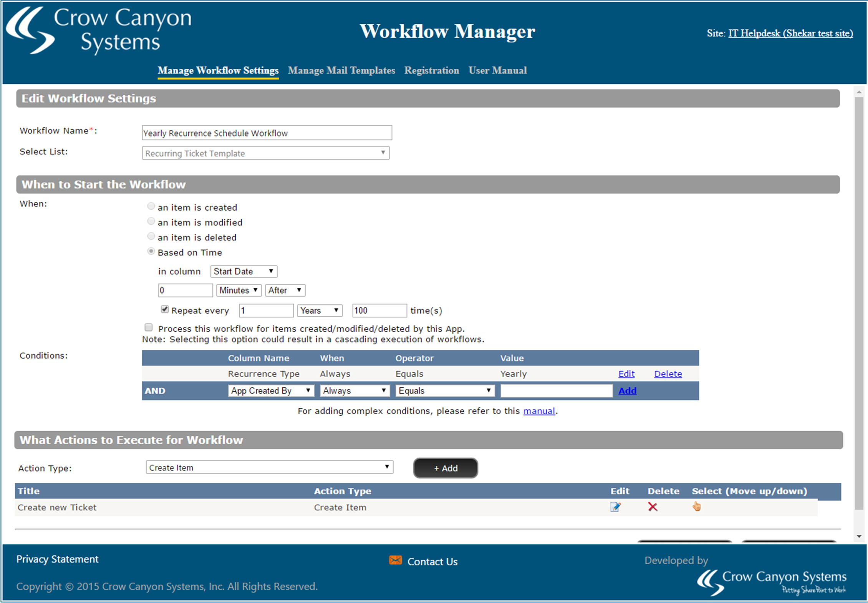The image size is (868, 603).
Task: Click scrollbar up arrow
Action: tap(859, 92)
